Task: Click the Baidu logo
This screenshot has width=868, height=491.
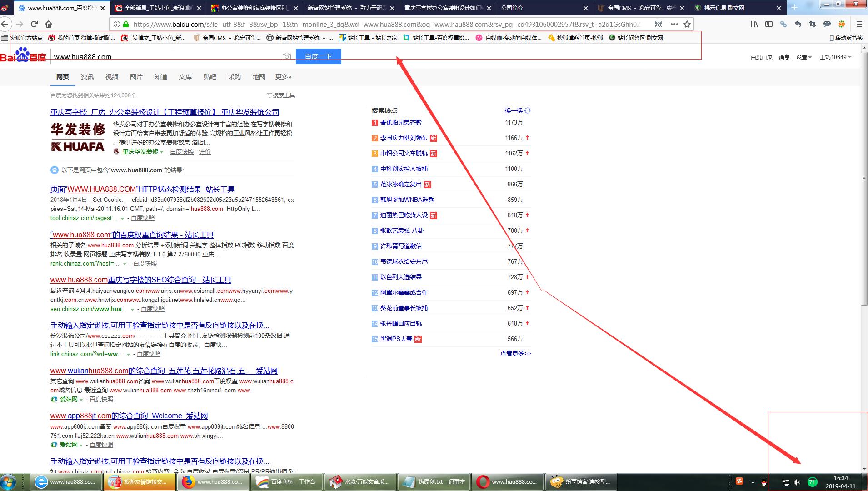Action: [23, 55]
